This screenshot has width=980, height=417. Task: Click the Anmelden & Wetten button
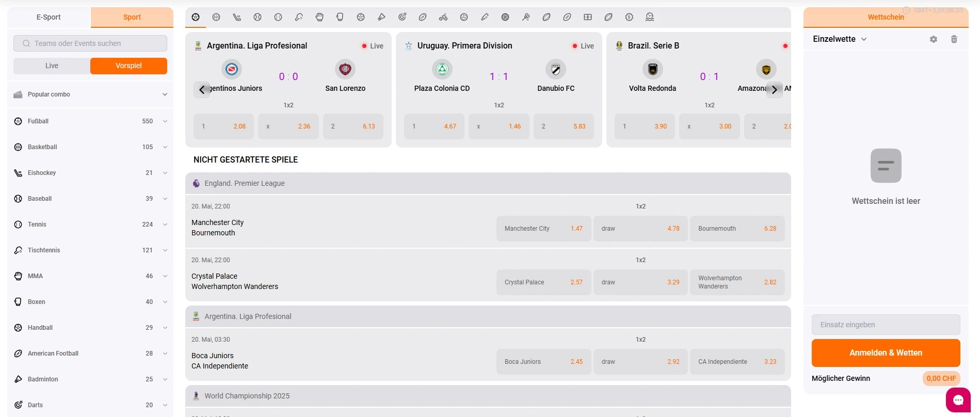[x=886, y=353]
